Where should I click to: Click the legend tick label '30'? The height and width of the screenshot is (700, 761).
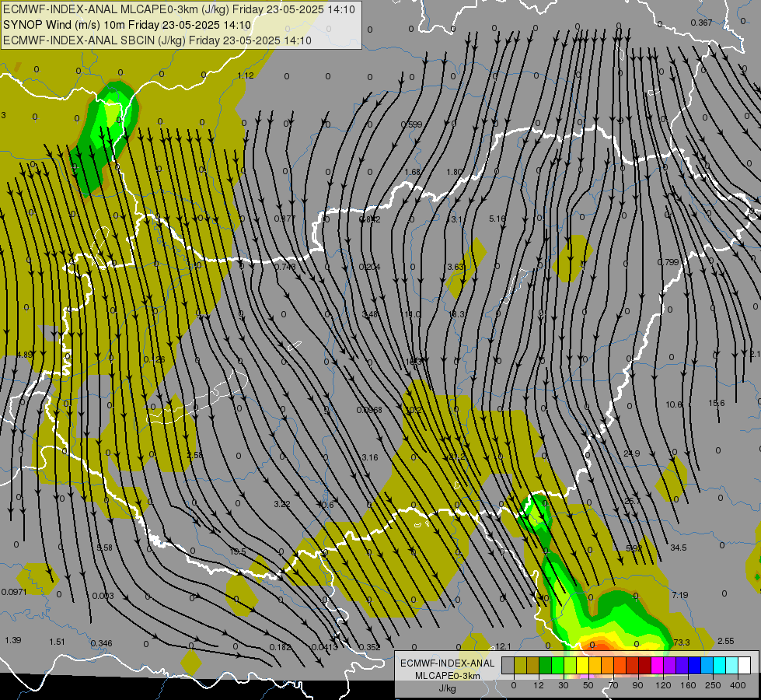564,685
